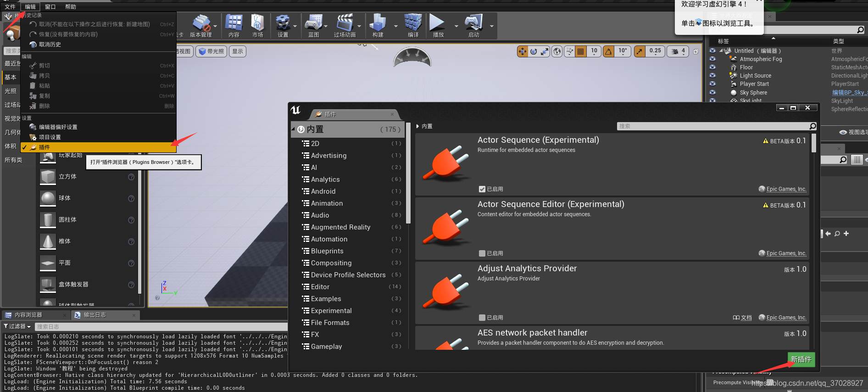Enable Adjust Analytics Provider 已启用 checkbox
868x392 pixels.
pyautogui.click(x=482, y=318)
